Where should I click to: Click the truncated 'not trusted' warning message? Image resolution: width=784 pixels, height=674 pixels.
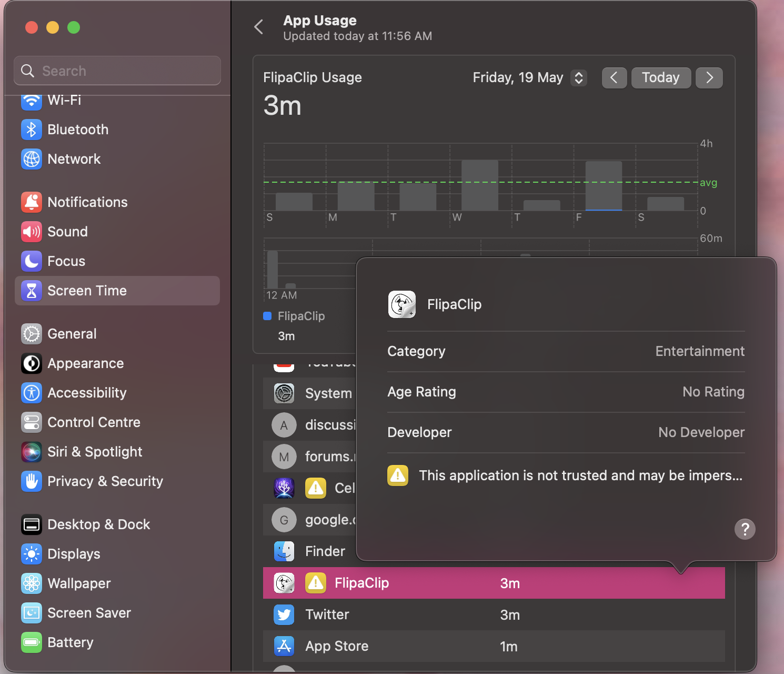[x=581, y=475]
